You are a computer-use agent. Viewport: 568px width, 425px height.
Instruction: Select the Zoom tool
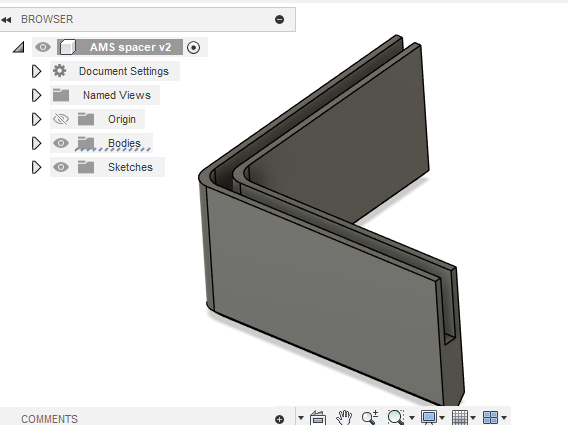[370, 417]
